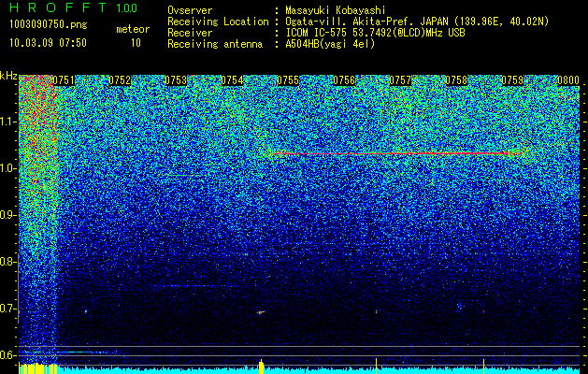The image size is (588, 374).
Task: Select the filename 1003090750.png
Action: pyautogui.click(x=49, y=24)
